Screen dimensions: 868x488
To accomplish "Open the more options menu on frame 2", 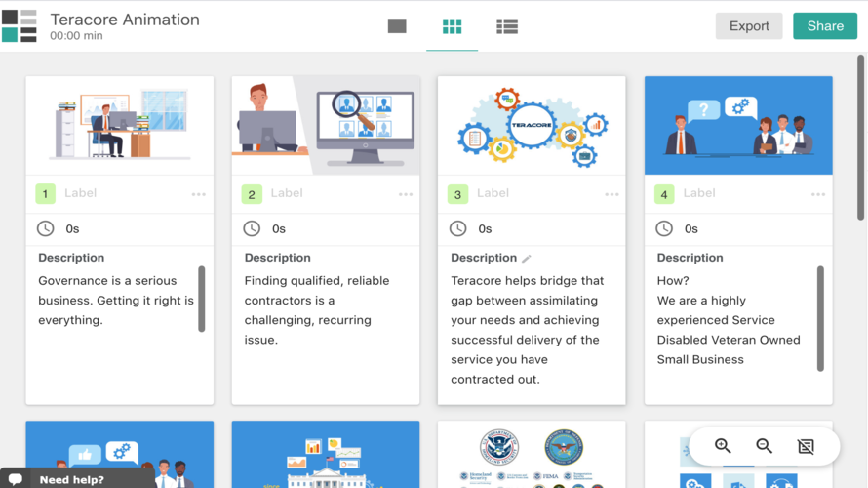I will (x=406, y=194).
